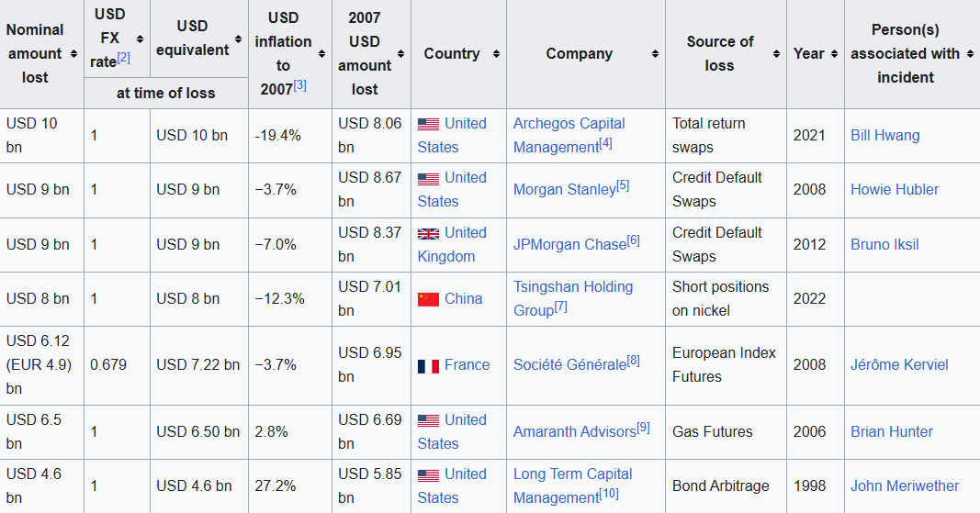Sort by USD equivalent column
The image size is (980, 513).
pos(238,39)
